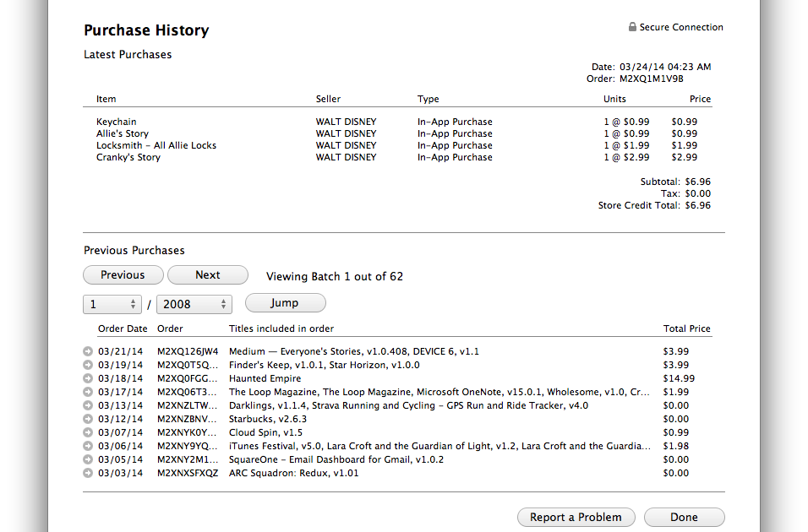Screen dimensions: 808x532
Task: Click the Cloud Spin, v1.5 title
Action: point(266,432)
